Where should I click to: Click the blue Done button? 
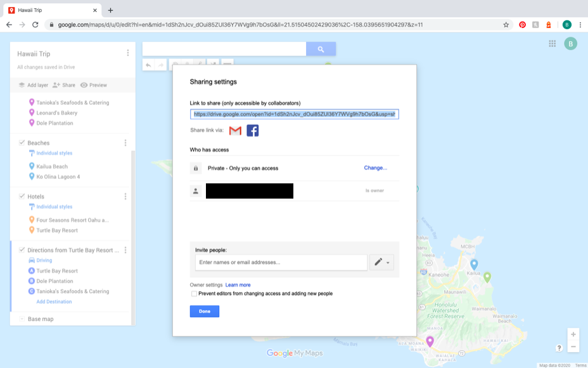205,312
